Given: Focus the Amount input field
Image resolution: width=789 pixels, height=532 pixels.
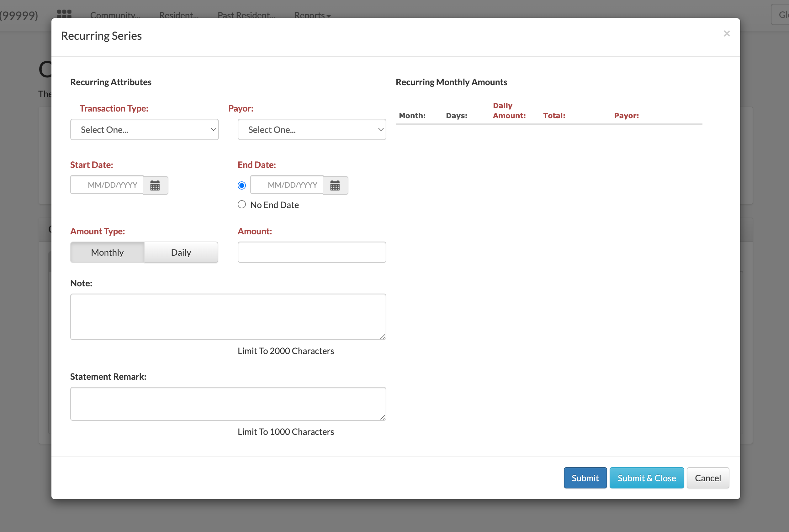Looking at the screenshot, I should 312,253.
